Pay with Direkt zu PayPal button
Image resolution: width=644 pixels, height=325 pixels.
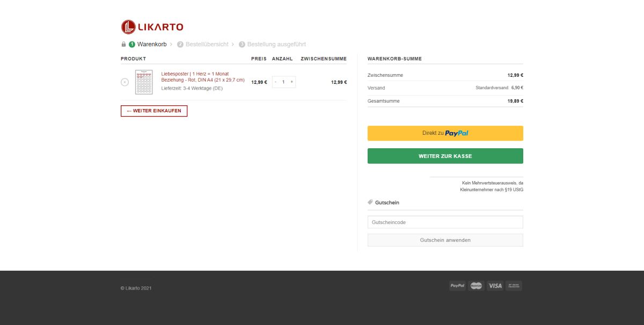445,133
